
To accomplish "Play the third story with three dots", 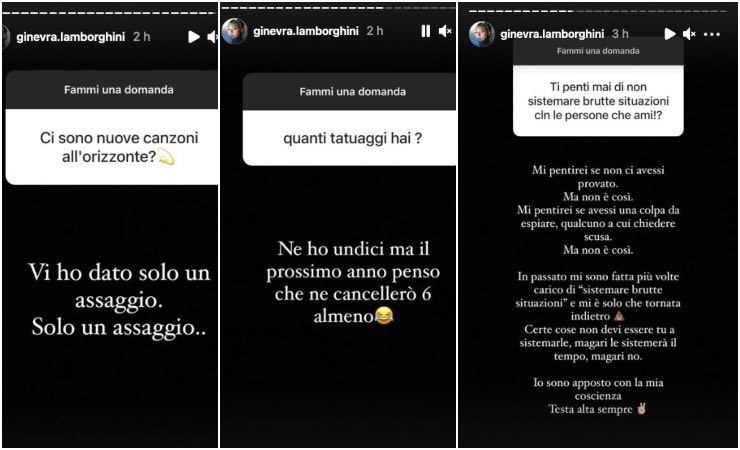I will tap(669, 34).
